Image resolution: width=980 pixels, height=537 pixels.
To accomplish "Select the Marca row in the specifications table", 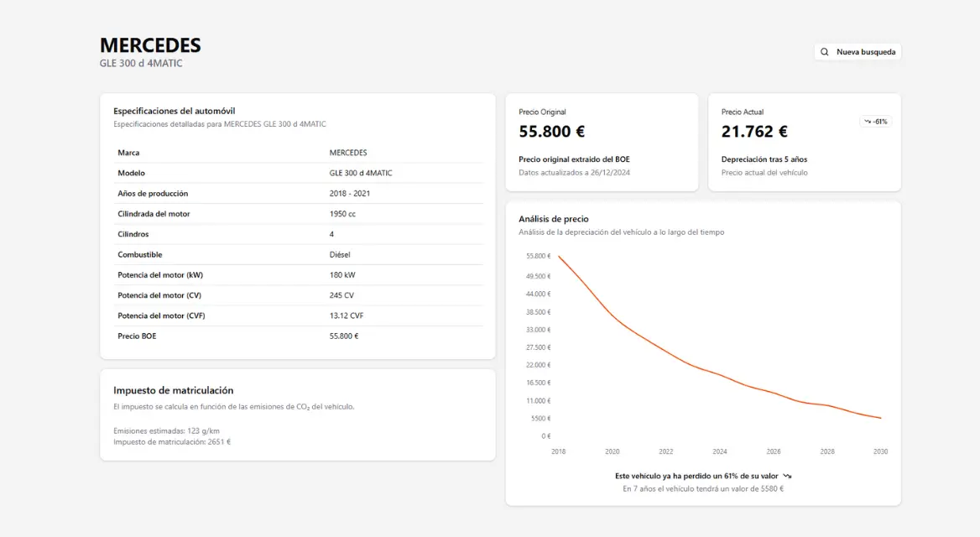I will [x=298, y=153].
